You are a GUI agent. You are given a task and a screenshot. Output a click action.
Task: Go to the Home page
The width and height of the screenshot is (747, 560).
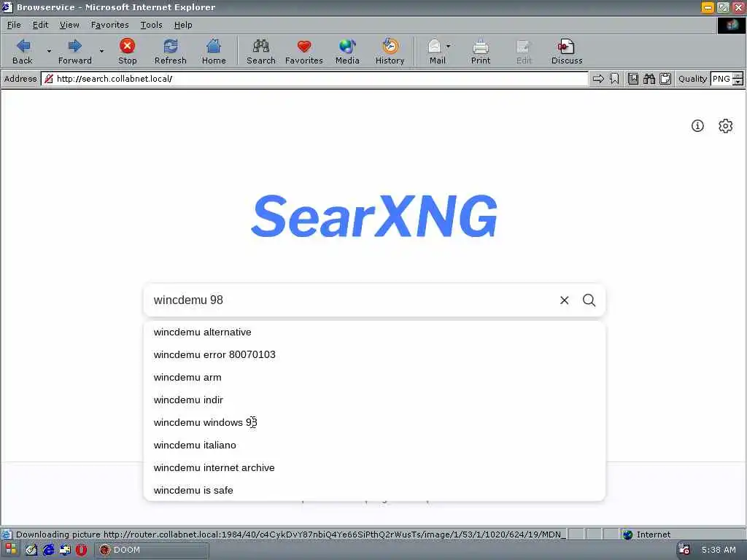pos(214,52)
